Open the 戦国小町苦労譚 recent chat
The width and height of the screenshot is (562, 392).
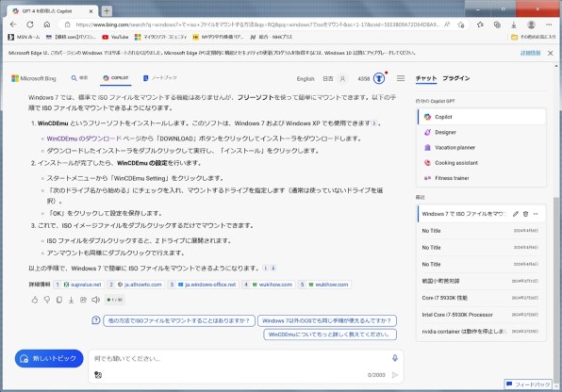480,282
